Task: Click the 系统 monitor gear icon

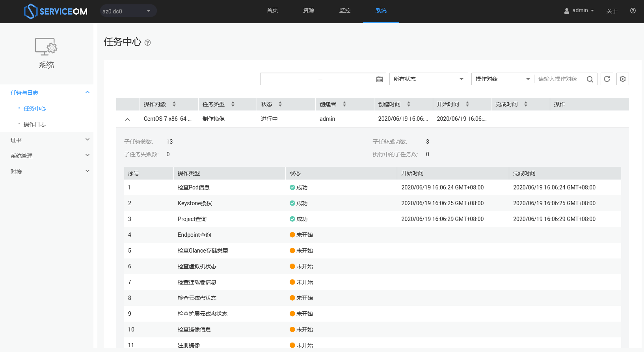Action: tap(46, 47)
